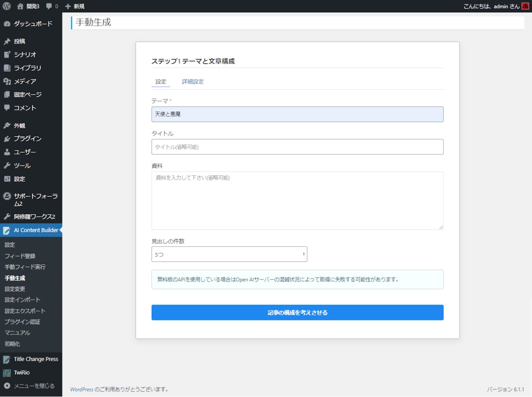The height and width of the screenshot is (397, 532).
Task: Click the 新規 label in admin bar
Action: click(x=79, y=7)
